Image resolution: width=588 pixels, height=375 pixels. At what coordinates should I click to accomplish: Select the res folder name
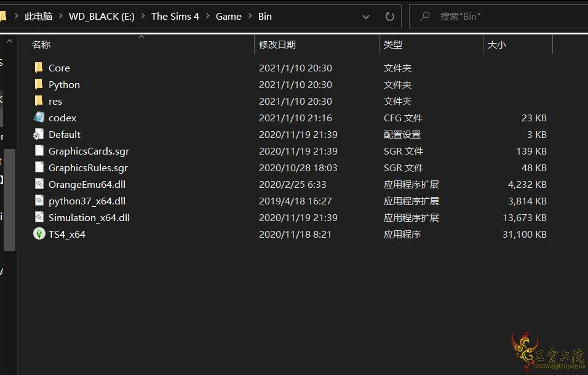[x=55, y=102]
